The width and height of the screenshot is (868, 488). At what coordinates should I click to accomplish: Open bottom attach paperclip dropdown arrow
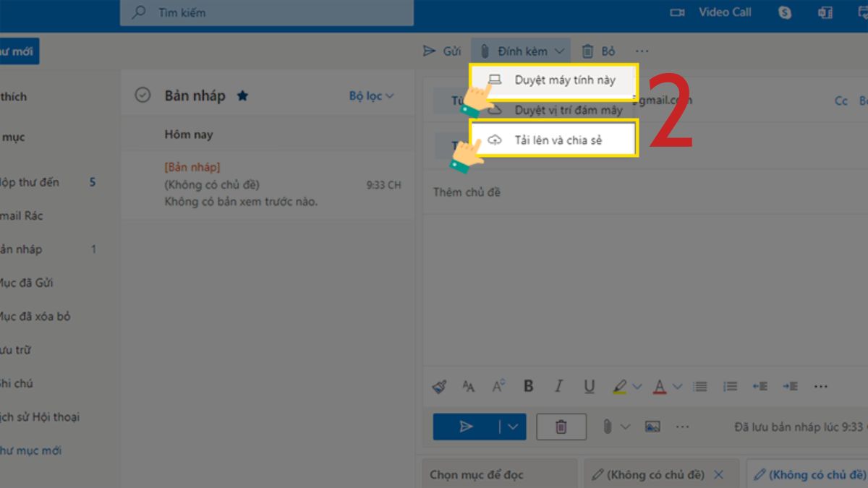point(625,427)
